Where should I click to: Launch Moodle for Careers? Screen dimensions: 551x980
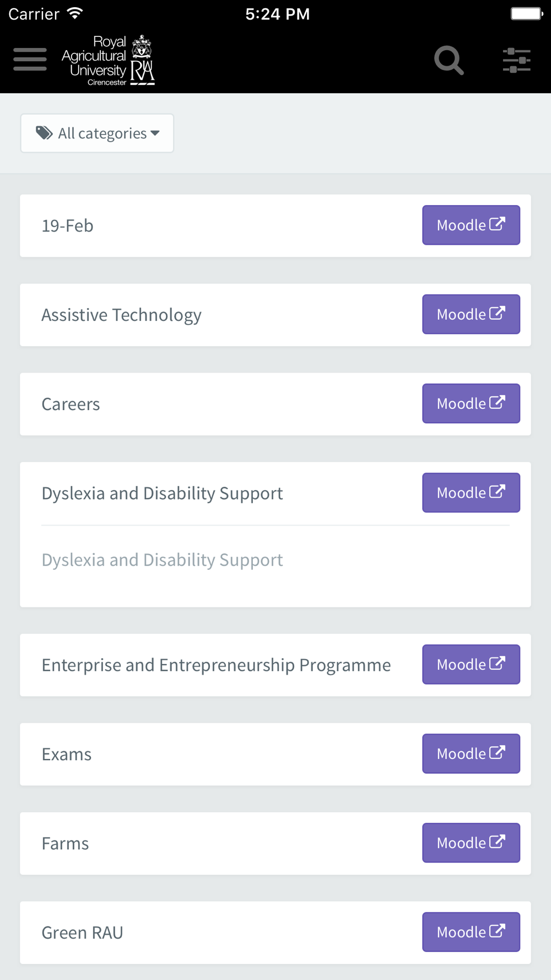[471, 403]
